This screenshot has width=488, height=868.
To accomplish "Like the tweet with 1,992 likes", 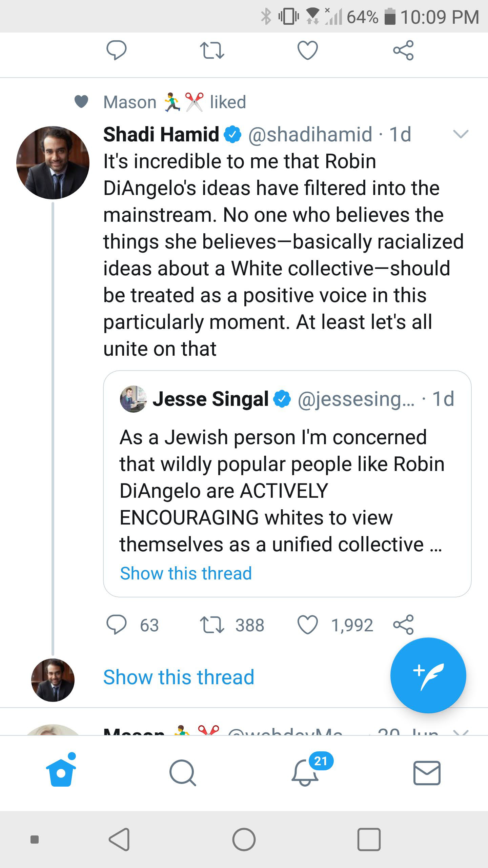I will point(307,625).
